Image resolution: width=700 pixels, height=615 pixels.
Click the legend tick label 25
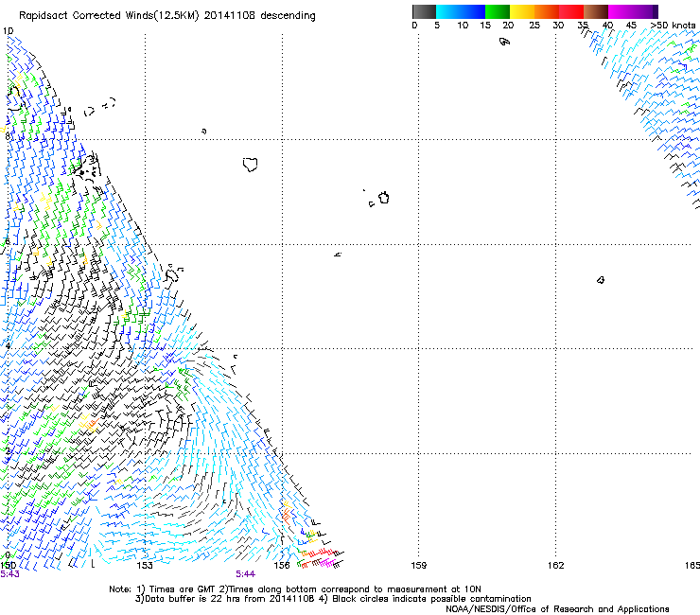534,26
